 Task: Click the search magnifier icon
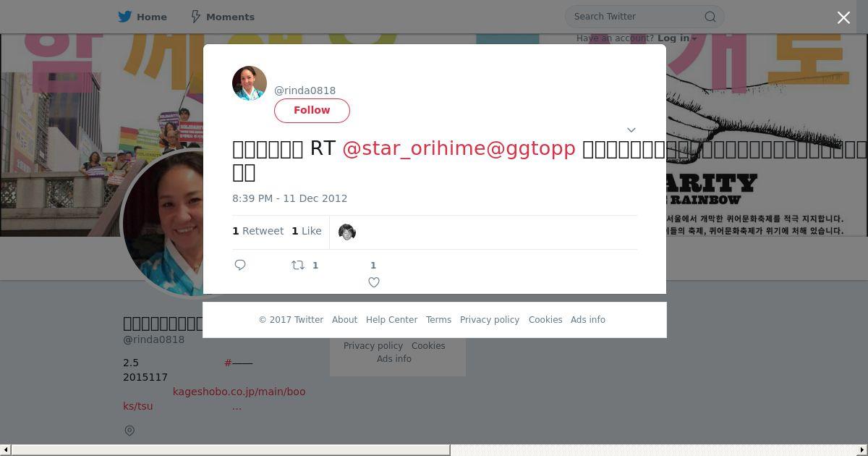coord(710,17)
